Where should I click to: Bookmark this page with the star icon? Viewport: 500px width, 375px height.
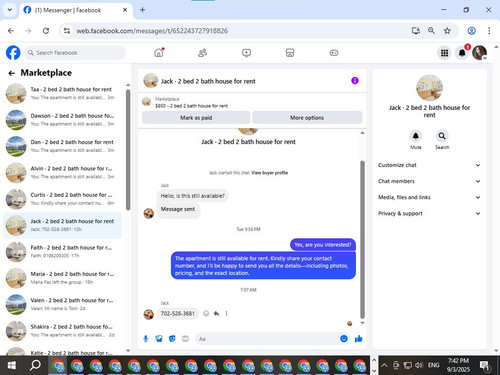pyautogui.click(x=447, y=31)
